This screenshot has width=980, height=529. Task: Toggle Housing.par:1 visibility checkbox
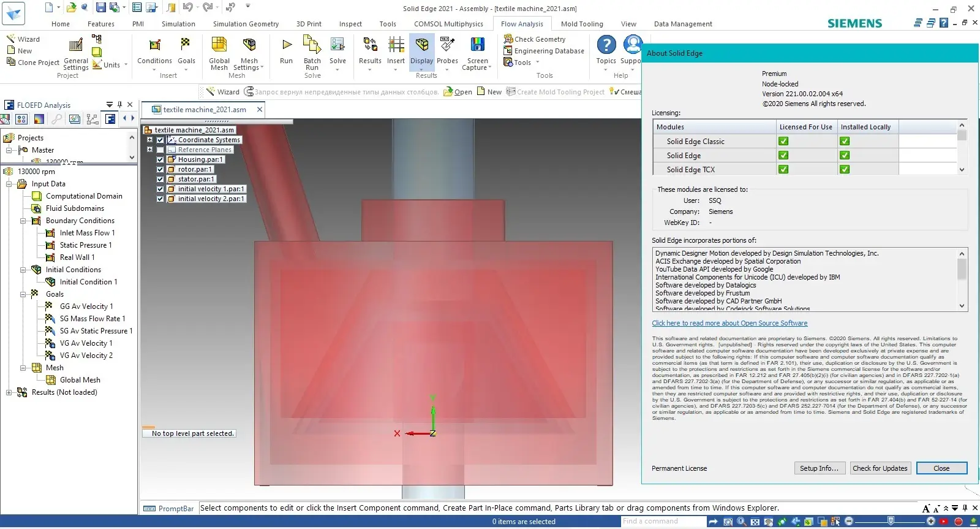[x=160, y=159]
